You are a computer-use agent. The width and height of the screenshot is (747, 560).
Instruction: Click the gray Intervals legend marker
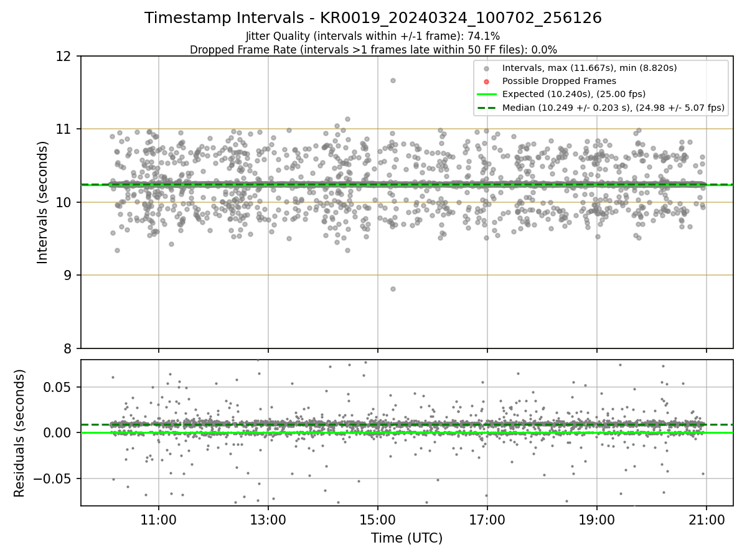pyautogui.click(x=486, y=68)
